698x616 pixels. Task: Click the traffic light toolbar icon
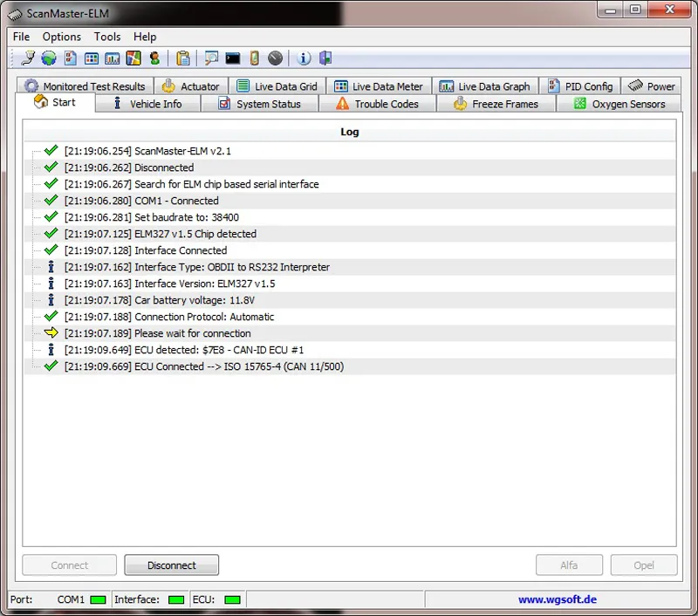pyautogui.click(x=155, y=58)
